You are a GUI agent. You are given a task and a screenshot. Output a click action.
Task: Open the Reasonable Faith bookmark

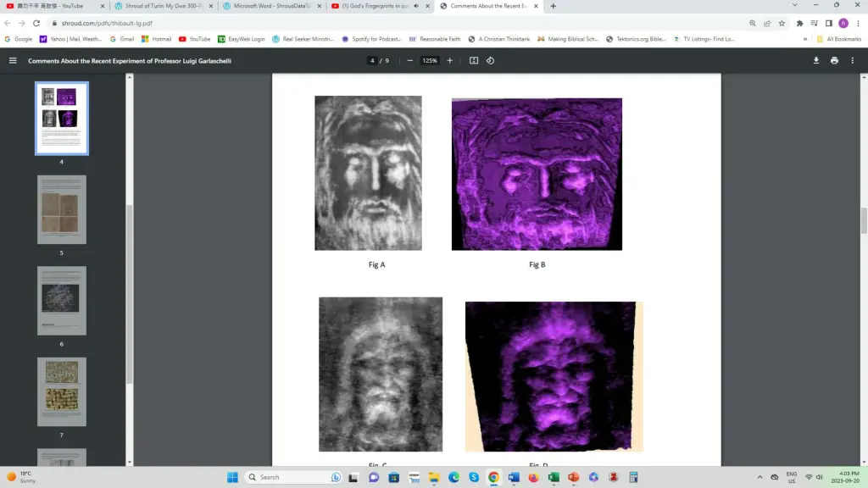pyautogui.click(x=435, y=39)
